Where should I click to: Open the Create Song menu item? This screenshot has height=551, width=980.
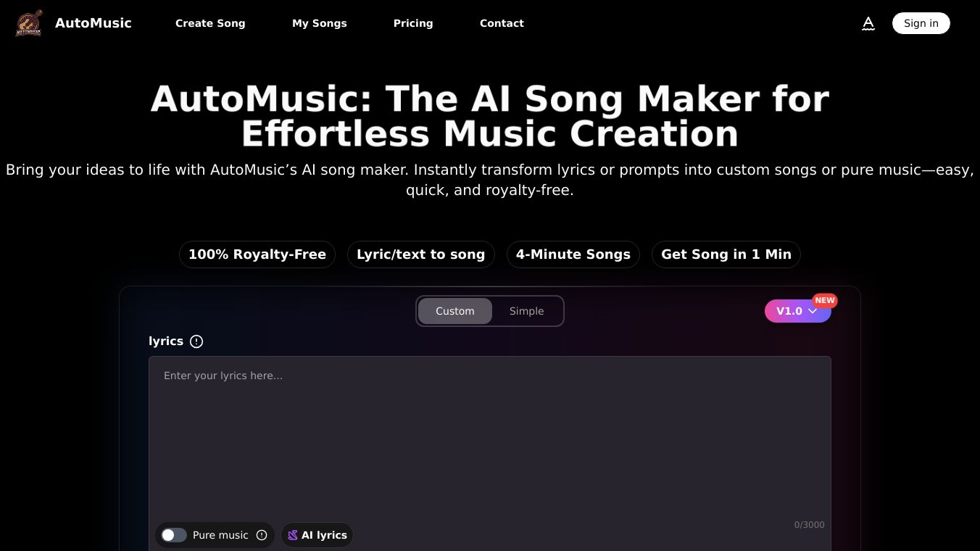(x=210, y=23)
